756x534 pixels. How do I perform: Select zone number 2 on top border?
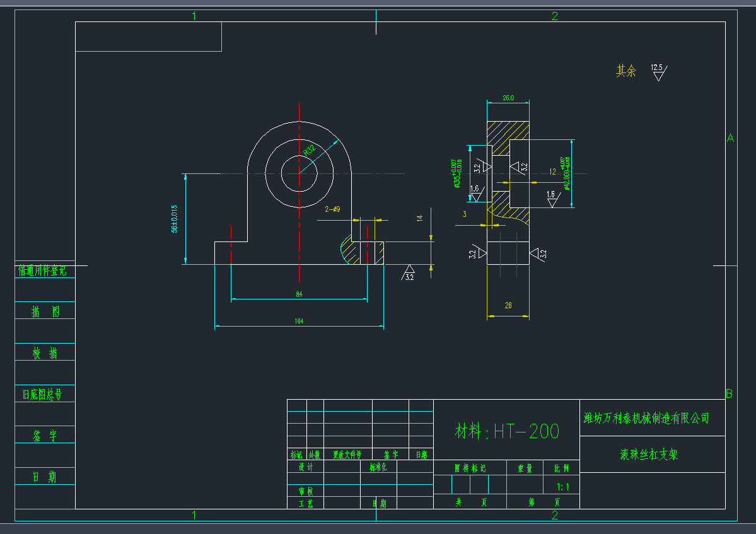click(x=554, y=16)
